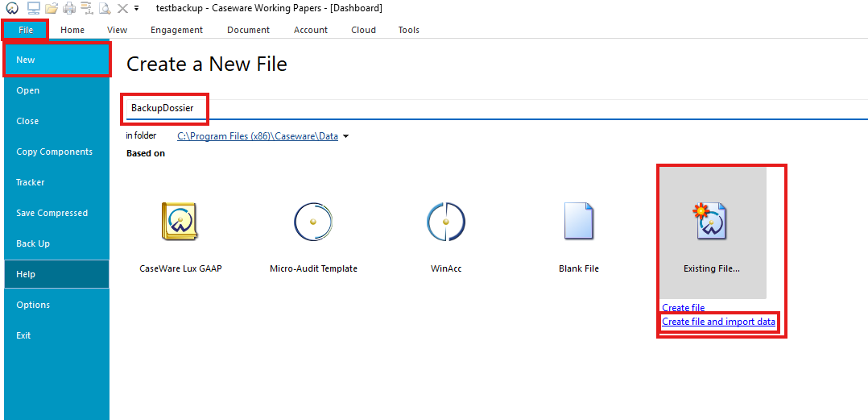Select New in the File sidebar
The height and width of the screenshot is (420, 868).
[x=56, y=60]
